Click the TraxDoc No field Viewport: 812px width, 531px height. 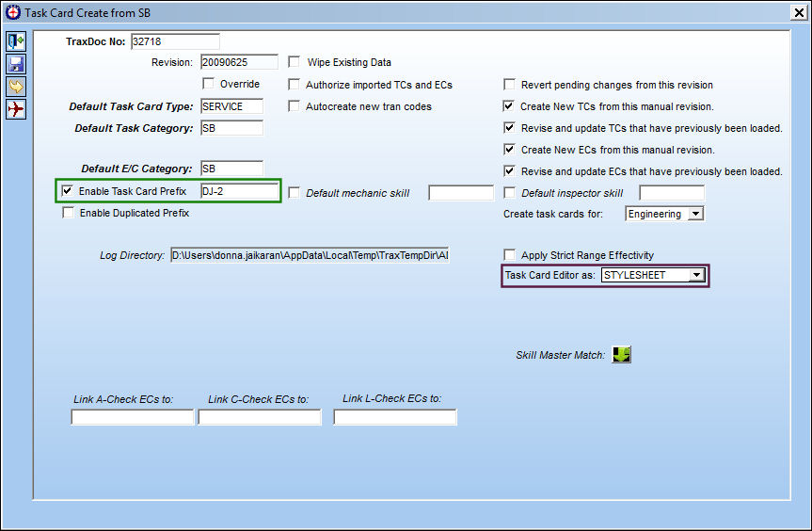tap(175, 41)
